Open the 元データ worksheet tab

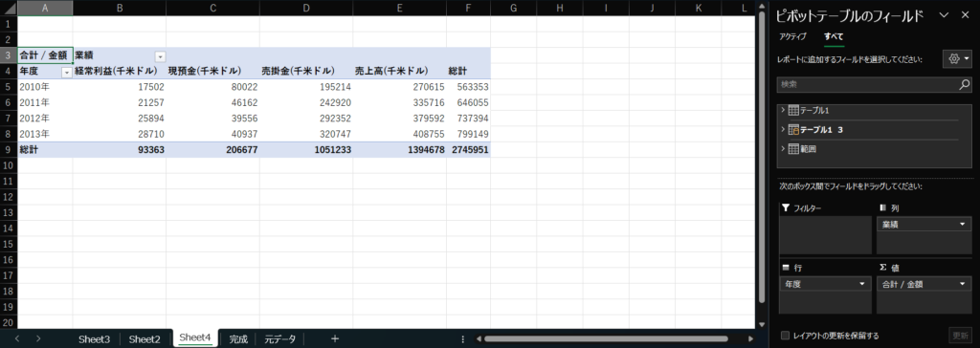(x=280, y=339)
